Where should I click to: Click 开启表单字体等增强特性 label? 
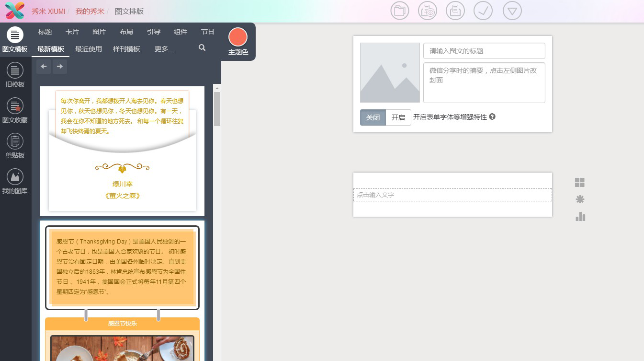coord(450,117)
